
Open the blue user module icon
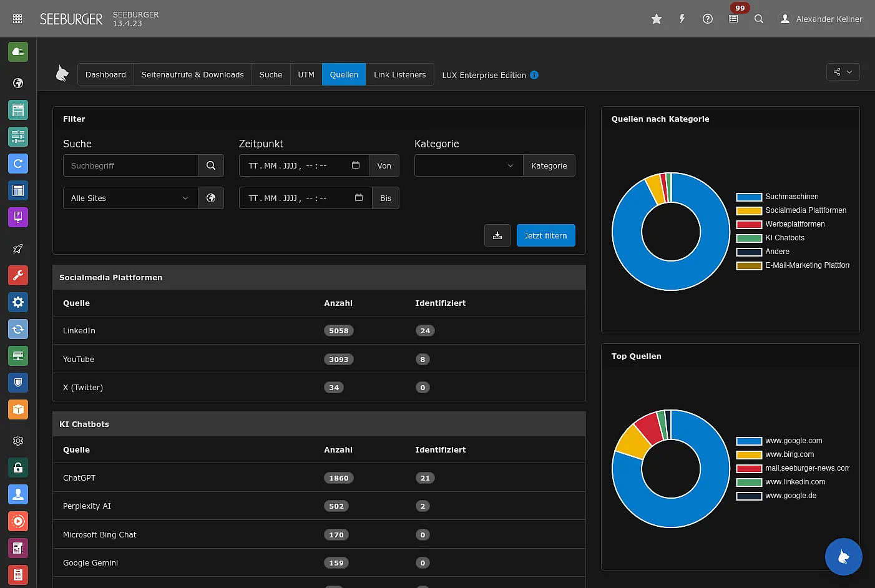pos(18,494)
